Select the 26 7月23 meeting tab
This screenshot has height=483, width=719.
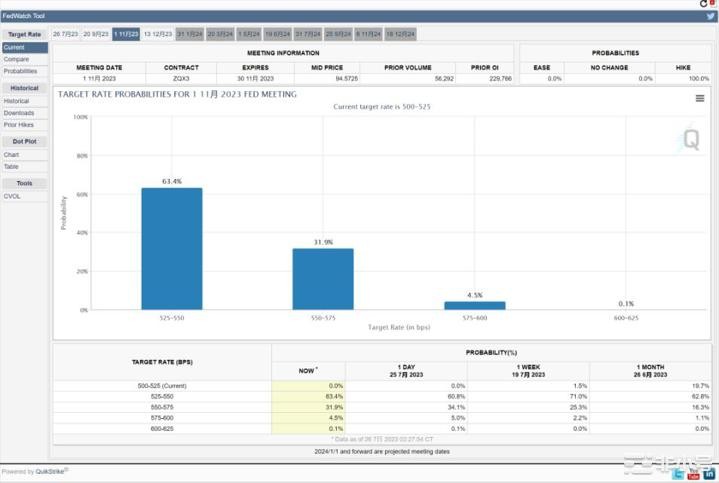[x=65, y=34]
